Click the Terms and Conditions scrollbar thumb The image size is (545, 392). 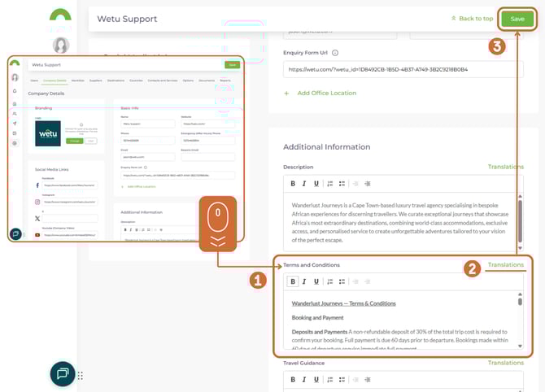point(520,302)
